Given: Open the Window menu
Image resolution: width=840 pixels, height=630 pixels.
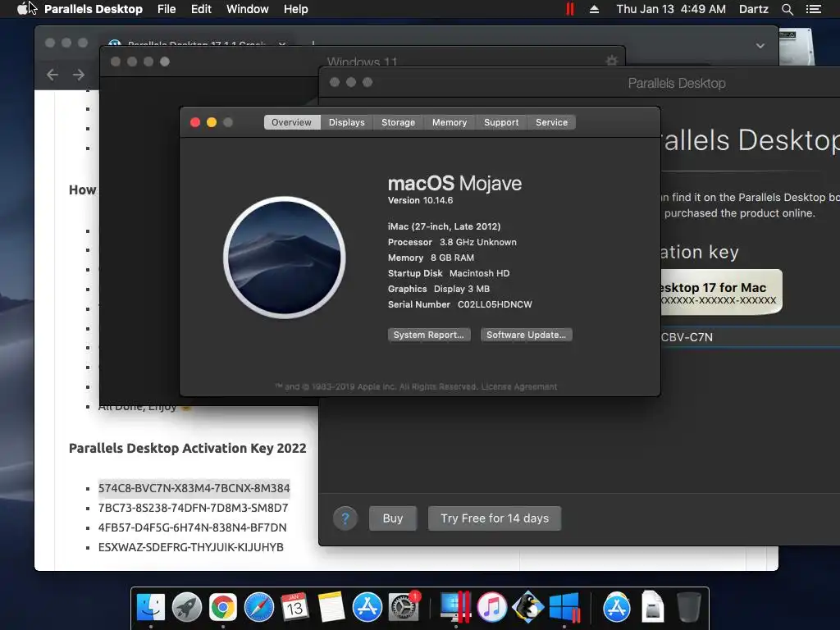Looking at the screenshot, I should click(248, 9).
